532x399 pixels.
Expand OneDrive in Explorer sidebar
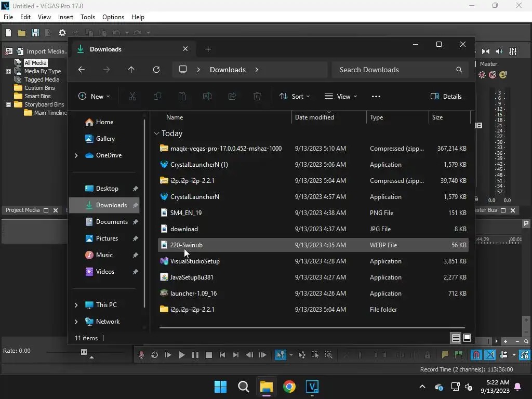click(76, 155)
